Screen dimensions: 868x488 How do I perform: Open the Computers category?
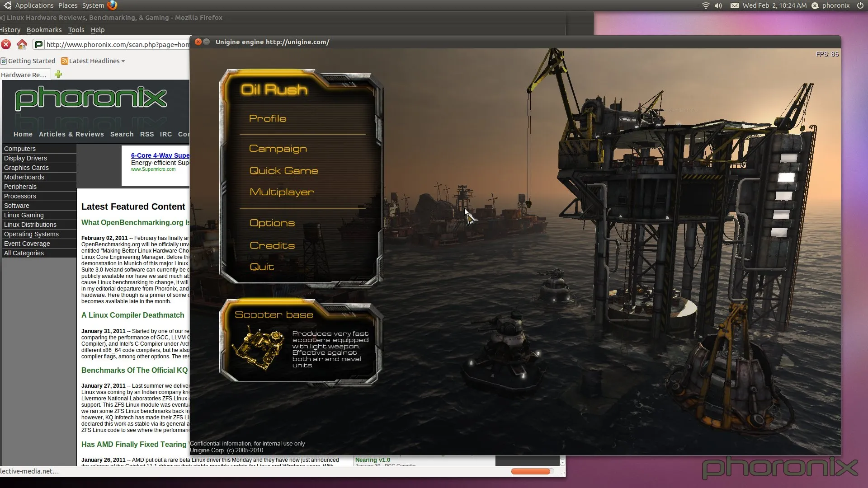coord(39,149)
